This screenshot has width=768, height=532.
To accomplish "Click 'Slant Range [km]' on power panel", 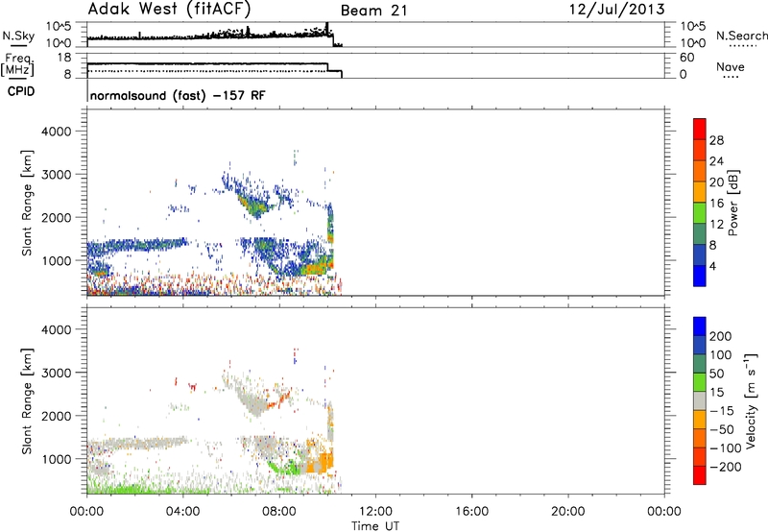I will pos(27,203).
